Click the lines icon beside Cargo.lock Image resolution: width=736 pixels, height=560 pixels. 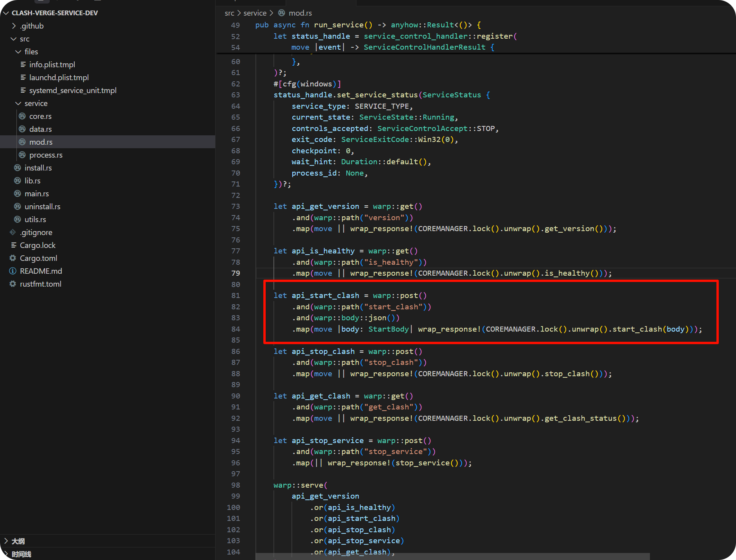point(14,245)
